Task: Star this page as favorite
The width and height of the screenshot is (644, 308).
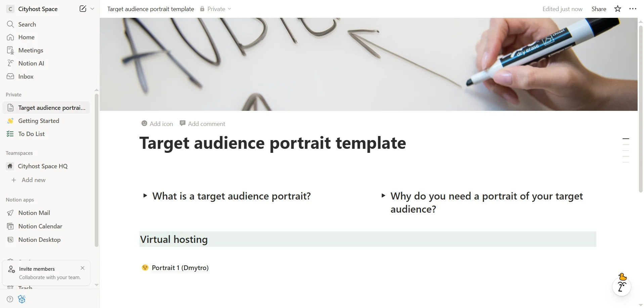Action: pyautogui.click(x=617, y=9)
